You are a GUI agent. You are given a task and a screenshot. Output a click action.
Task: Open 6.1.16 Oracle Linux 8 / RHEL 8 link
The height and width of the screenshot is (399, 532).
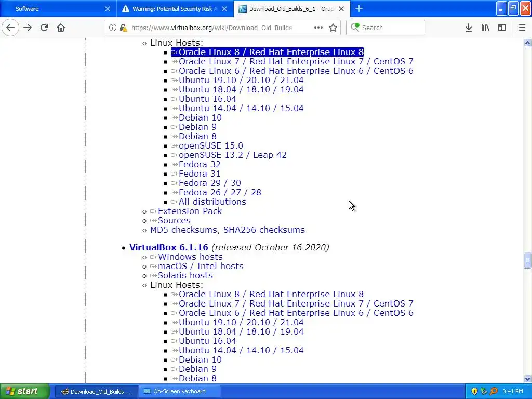coord(271,294)
